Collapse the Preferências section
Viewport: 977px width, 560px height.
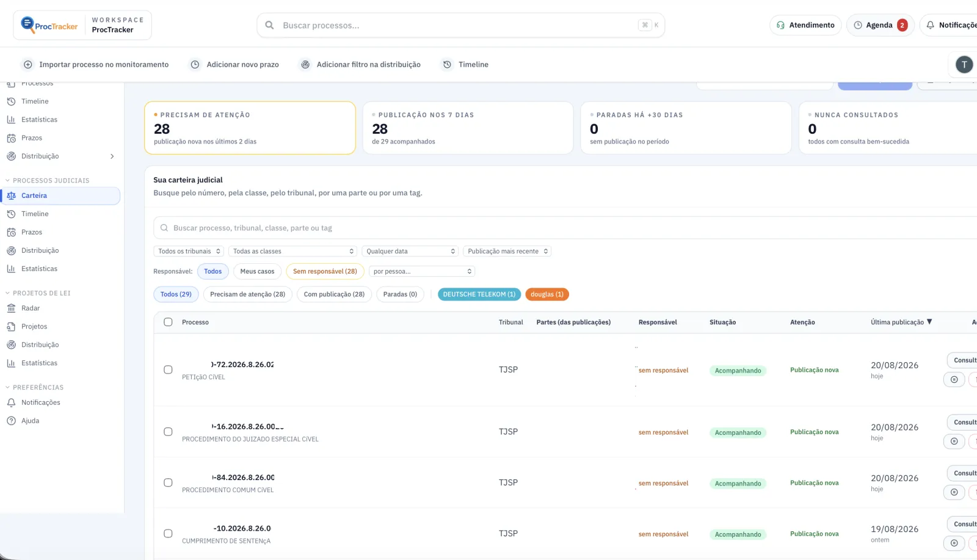(34, 387)
